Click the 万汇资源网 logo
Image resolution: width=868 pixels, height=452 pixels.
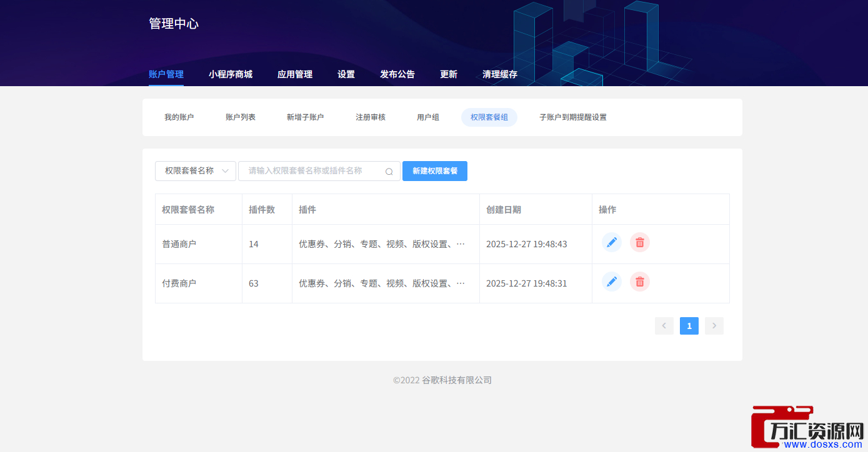[x=808, y=428]
